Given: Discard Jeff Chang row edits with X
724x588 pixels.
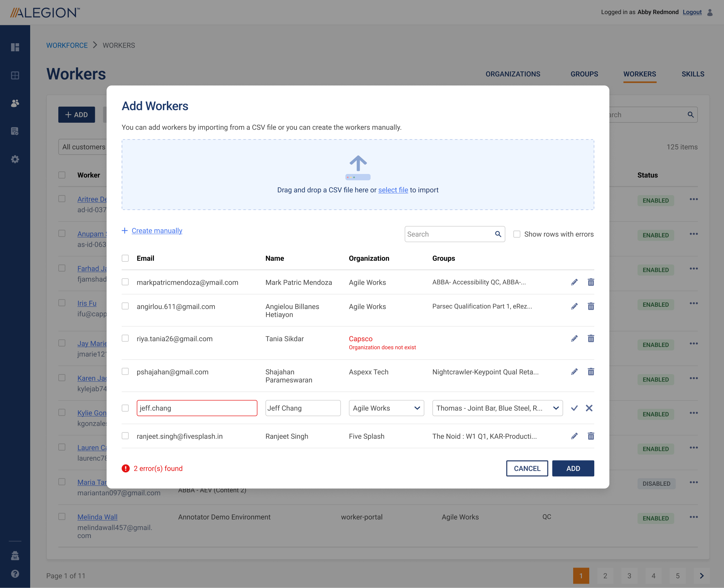Looking at the screenshot, I should tap(589, 408).
